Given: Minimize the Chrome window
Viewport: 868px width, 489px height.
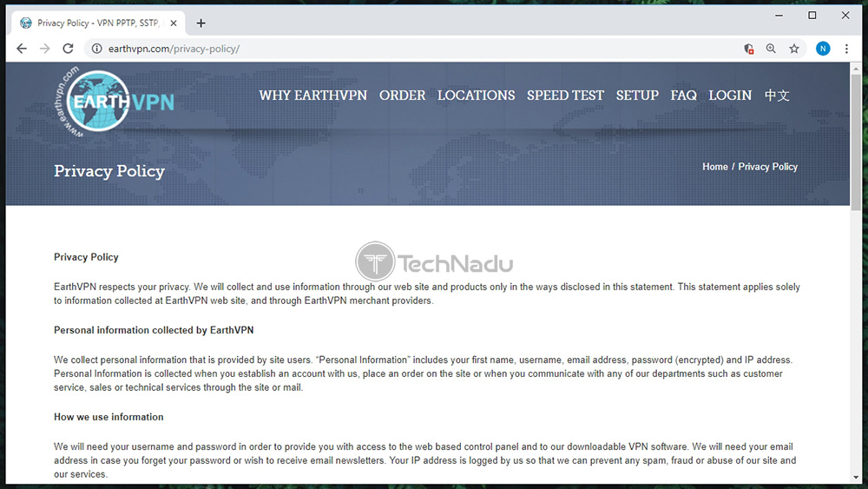Looking at the screenshot, I should [x=779, y=16].
